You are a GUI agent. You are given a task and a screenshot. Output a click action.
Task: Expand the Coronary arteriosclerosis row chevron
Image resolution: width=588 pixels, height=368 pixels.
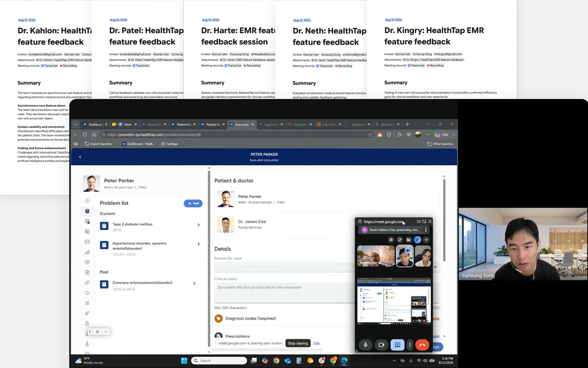click(x=195, y=283)
